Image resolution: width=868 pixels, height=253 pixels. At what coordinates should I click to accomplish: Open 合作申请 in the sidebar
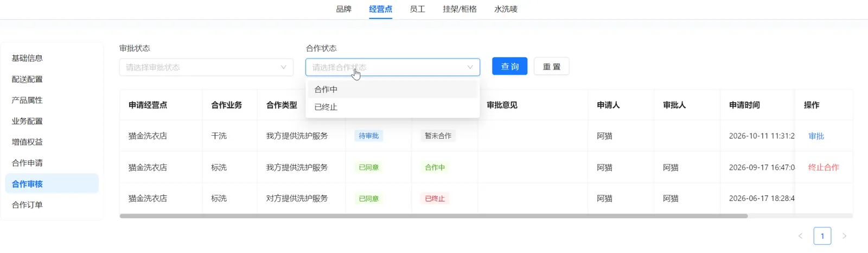coord(52,163)
